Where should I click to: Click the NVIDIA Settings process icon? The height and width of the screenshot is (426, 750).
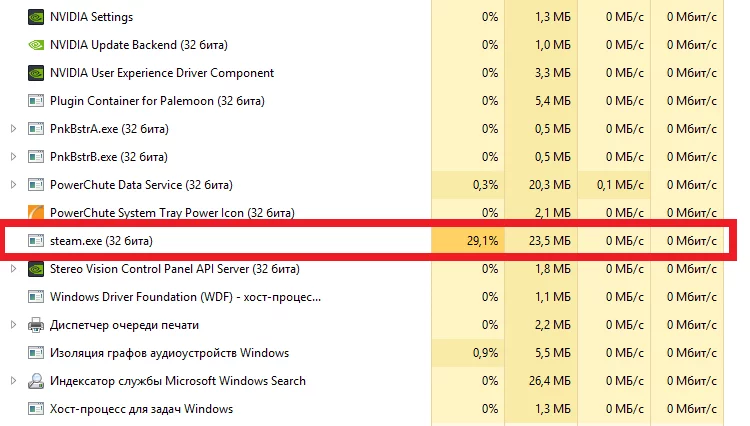point(36,17)
